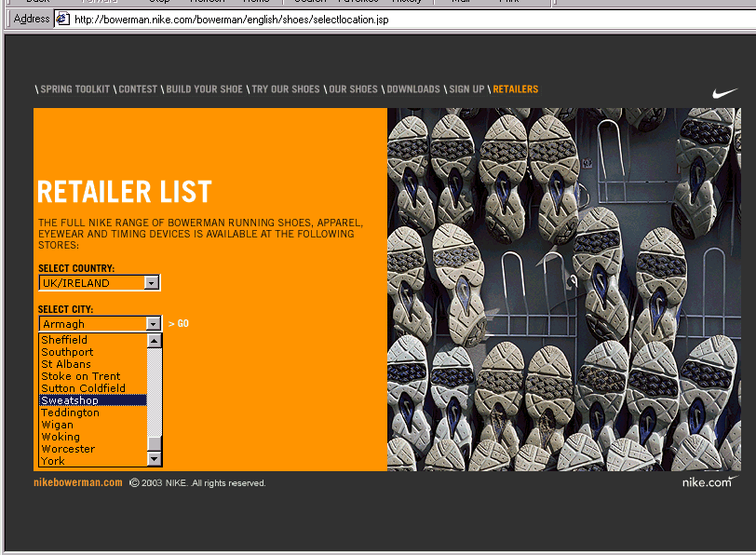This screenshot has height=555, width=756.
Task: Open Our Shoes nav item
Action: [x=353, y=89]
